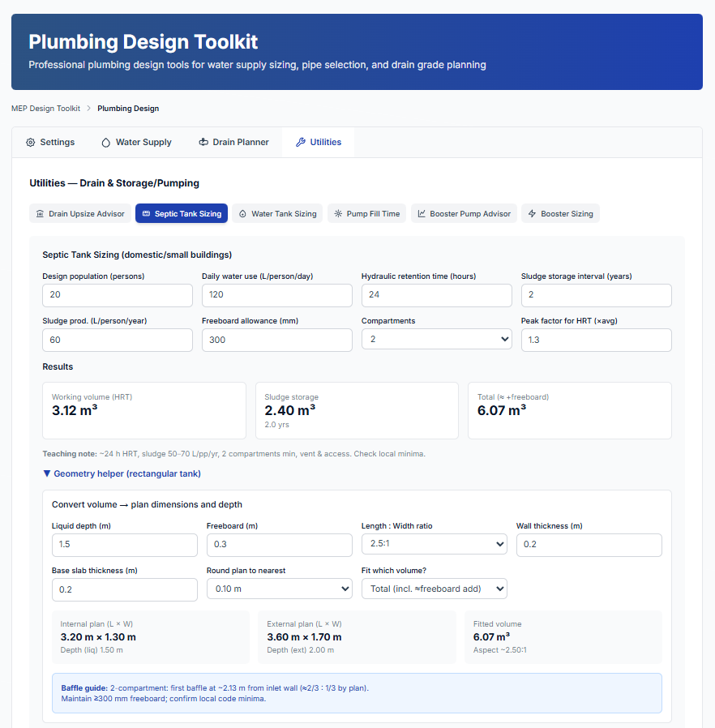Open the Booster Pump Advisor chart icon

point(422,214)
